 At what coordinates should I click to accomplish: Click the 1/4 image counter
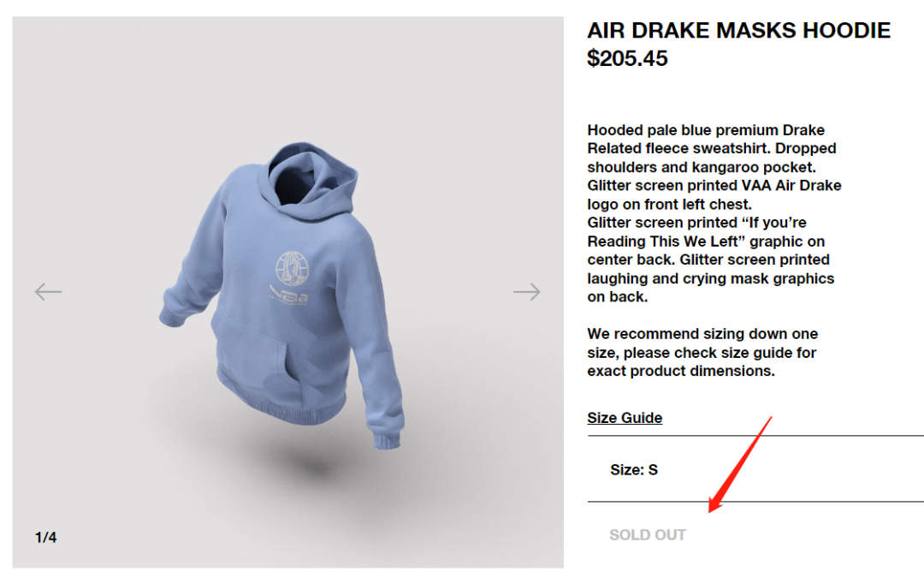46,537
